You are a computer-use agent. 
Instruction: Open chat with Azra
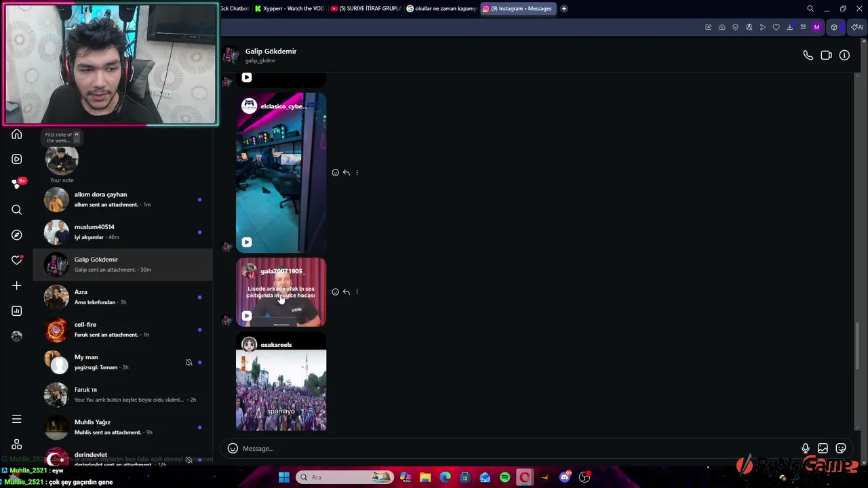(x=123, y=297)
